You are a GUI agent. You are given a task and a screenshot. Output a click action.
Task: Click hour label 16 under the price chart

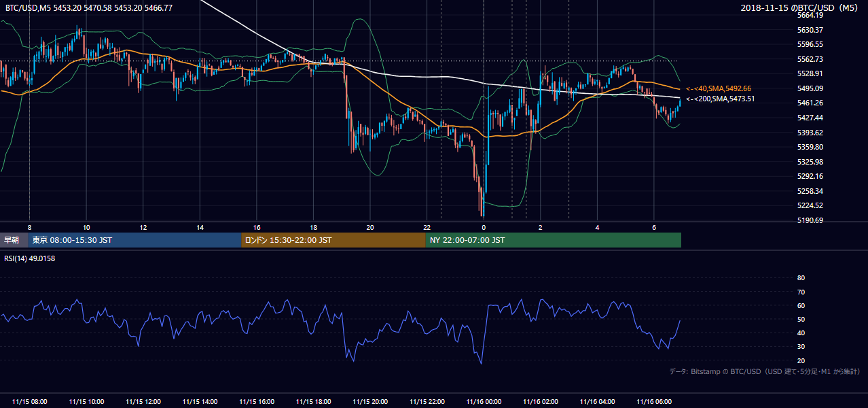point(257,227)
